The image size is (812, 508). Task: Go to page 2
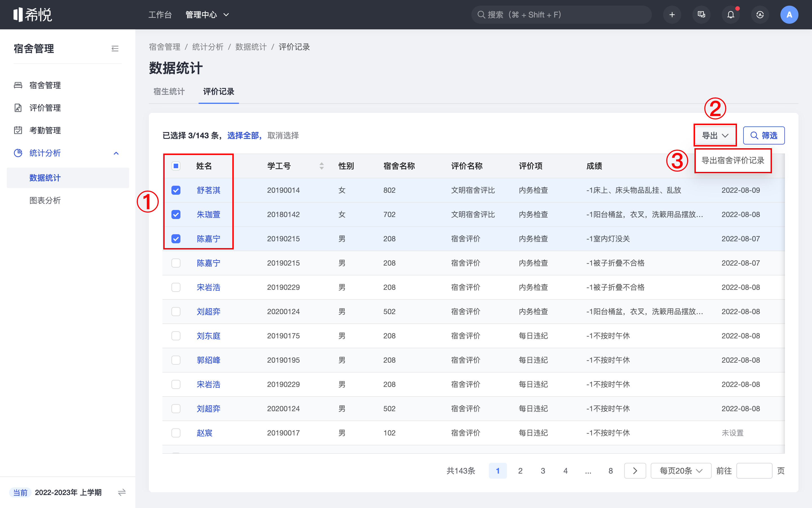520,471
